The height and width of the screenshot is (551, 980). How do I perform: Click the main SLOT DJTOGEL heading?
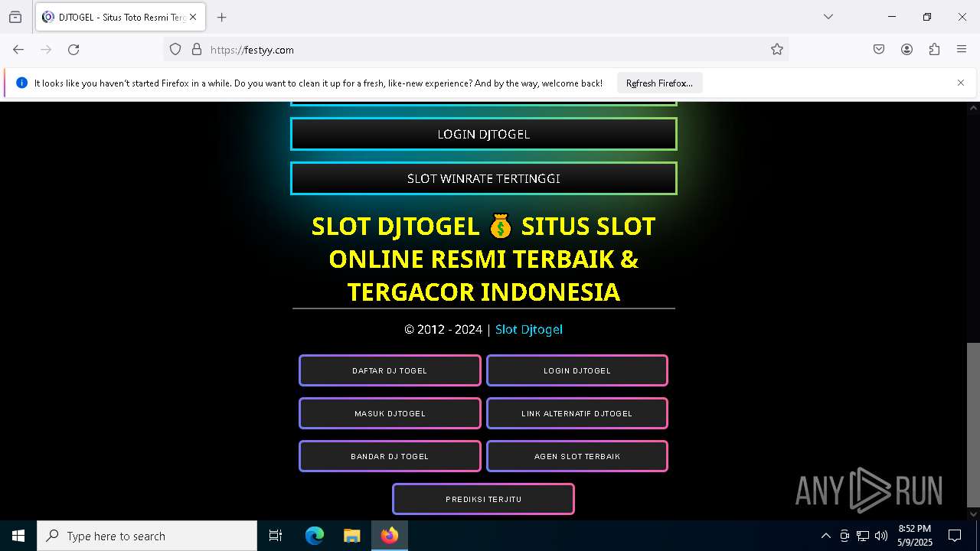pyautogui.click(x=483, y=259)
